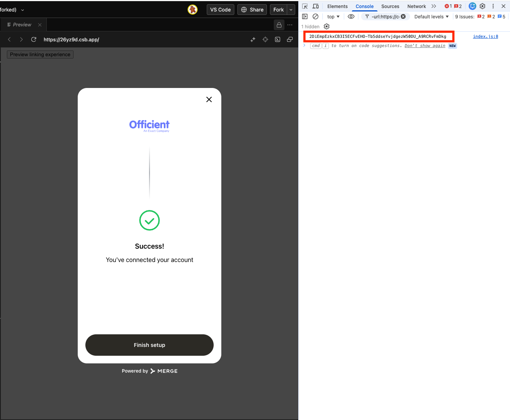Image resolution: width=510 pixels, height=420 pixels.
Task: Switch to the Elements tab
Action: click(x=337, y=6)
